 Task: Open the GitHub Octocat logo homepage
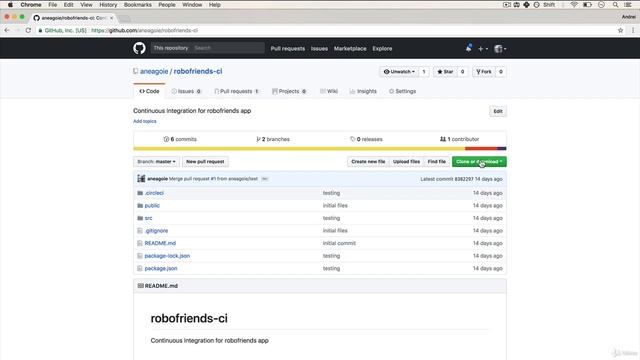[139, 48]
